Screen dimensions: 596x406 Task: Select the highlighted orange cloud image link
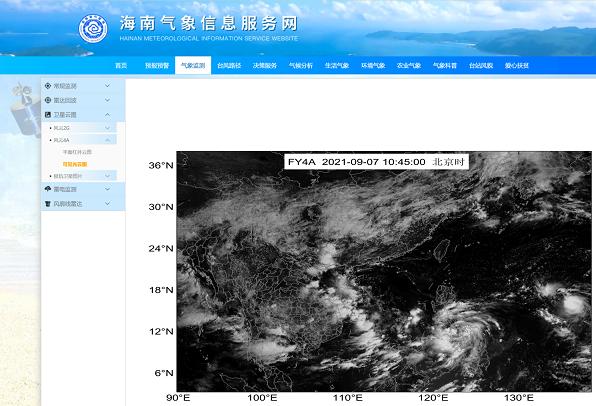click(x=75, y=164)
